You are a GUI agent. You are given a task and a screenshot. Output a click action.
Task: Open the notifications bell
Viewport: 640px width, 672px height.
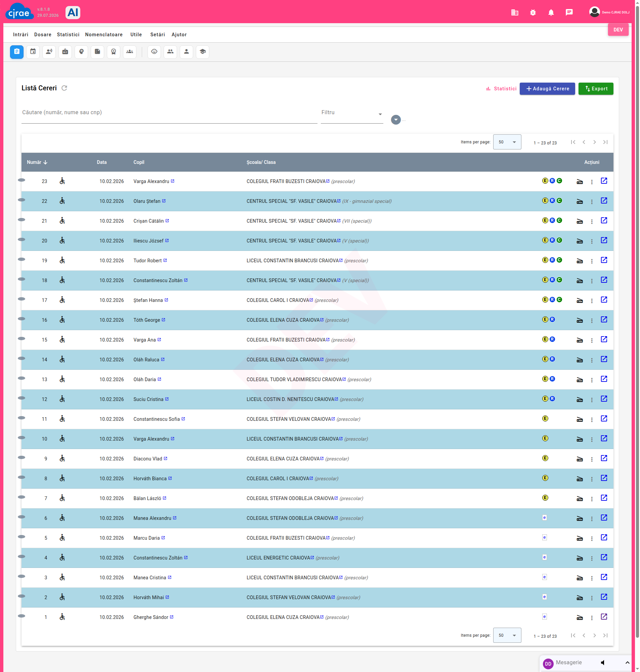coord(551,13)
